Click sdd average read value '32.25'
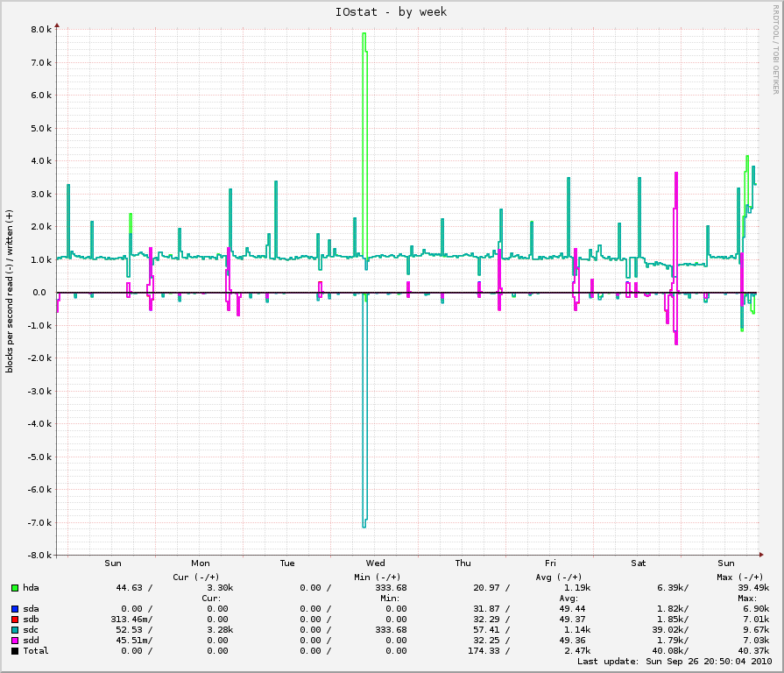Screen dimensions: 784x673 click(x=486, y=641)
